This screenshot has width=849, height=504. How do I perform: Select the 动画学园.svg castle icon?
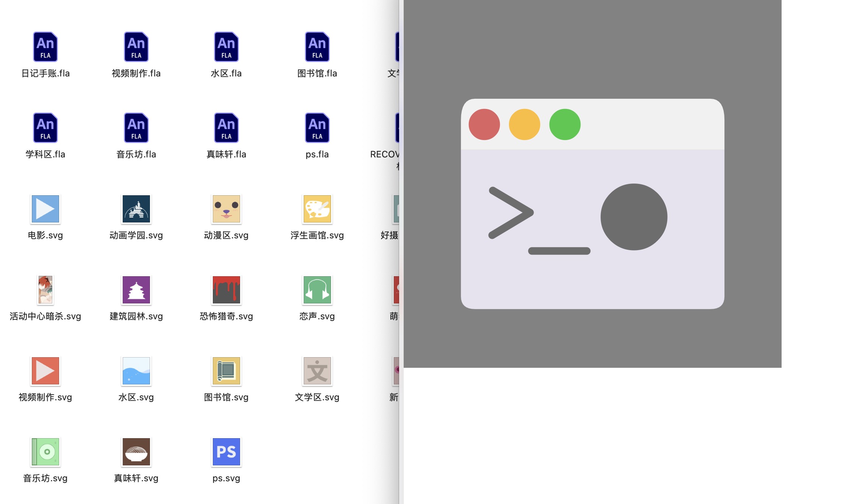tap(136, 209)
